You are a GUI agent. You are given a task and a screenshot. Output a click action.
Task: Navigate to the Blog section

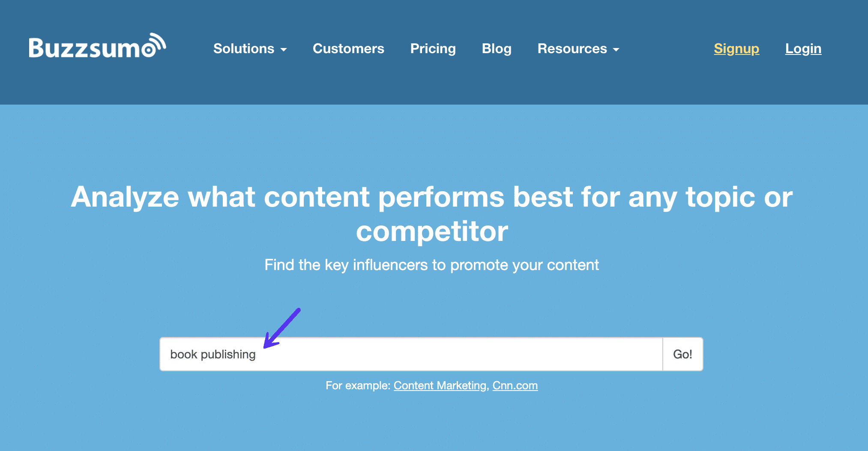tap(497, 49)
